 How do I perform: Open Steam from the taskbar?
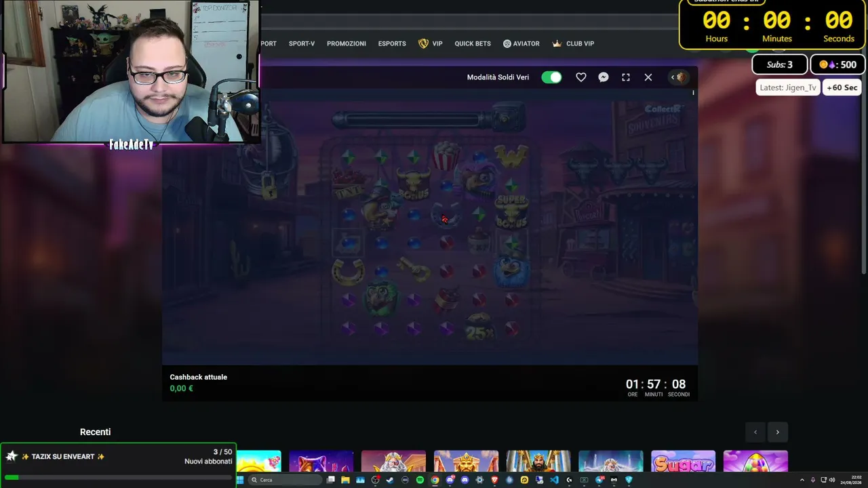click(x=390, y=480)
